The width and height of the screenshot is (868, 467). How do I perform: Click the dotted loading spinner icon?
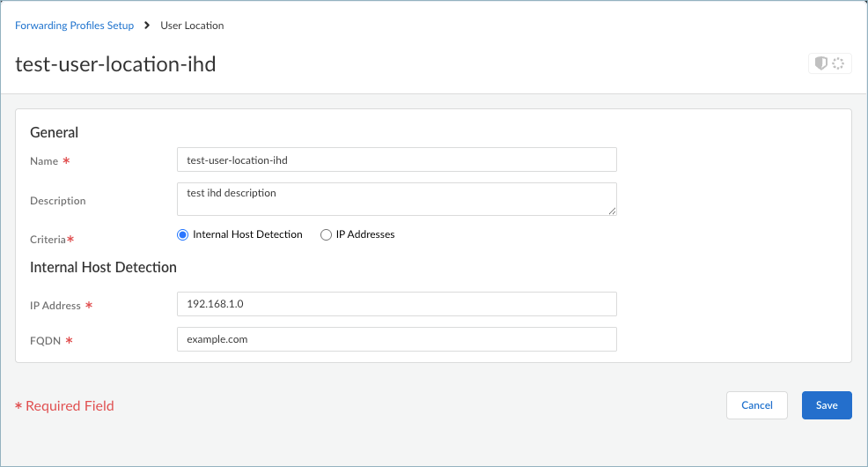pyautogui.click(x=838, y=63)
